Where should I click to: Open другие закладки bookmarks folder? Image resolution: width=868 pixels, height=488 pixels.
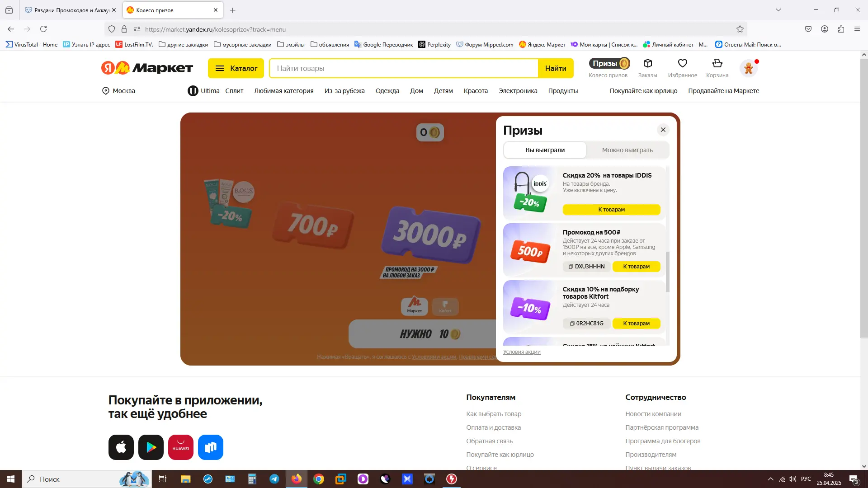point(183,44)
